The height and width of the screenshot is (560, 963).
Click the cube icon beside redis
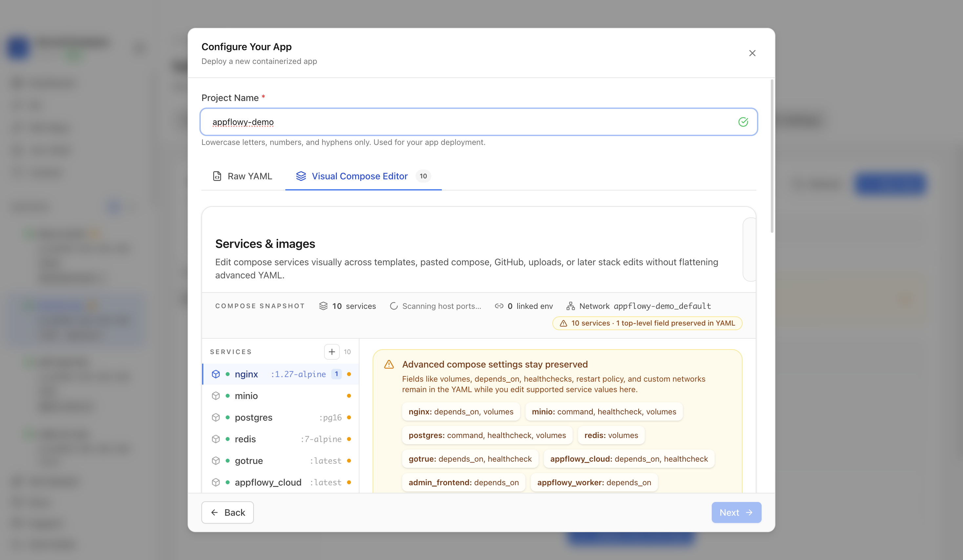(x=216, y=439)
